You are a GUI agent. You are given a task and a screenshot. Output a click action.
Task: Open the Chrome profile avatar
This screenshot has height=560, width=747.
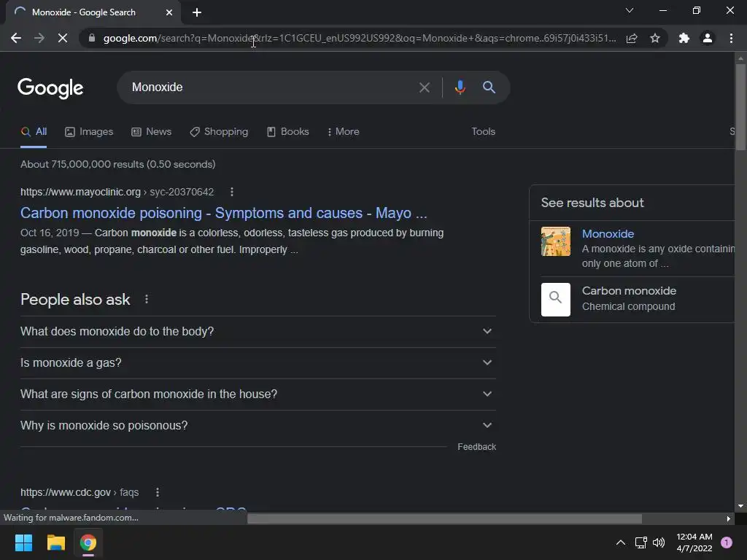coord(708,38)
